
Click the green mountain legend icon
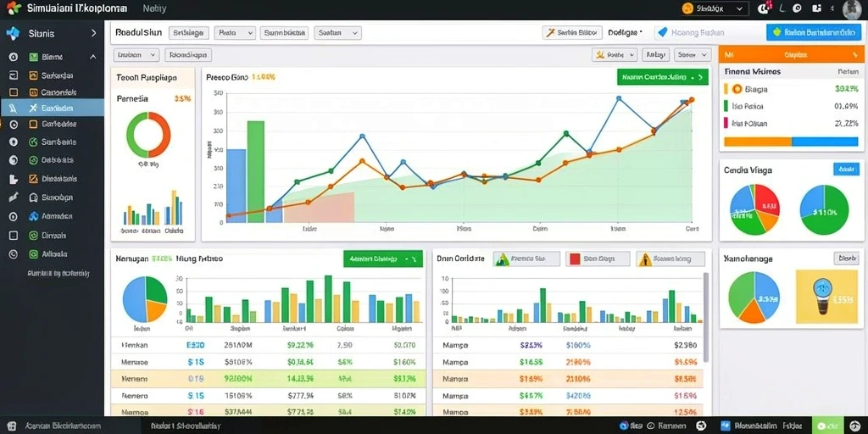point(502,259)
